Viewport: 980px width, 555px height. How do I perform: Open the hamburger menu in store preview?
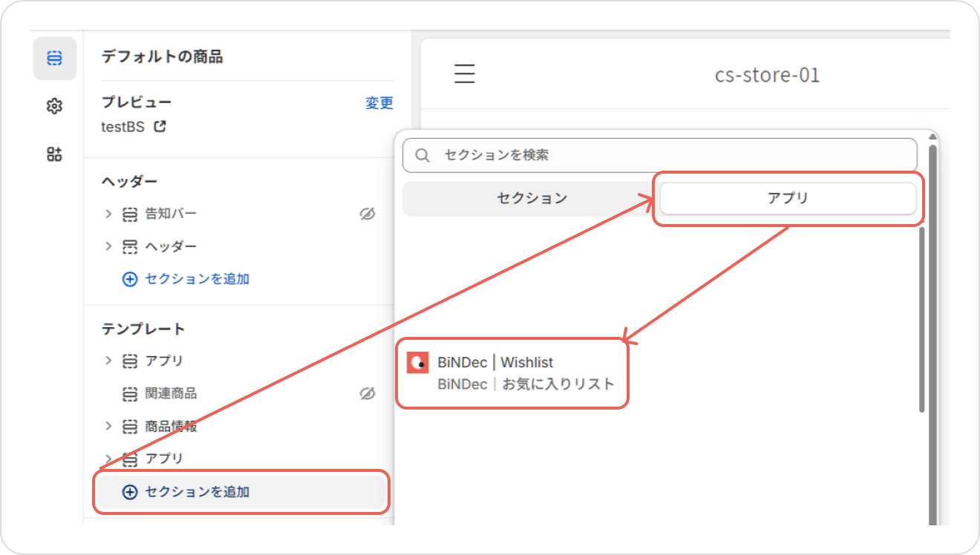[465, 74]
